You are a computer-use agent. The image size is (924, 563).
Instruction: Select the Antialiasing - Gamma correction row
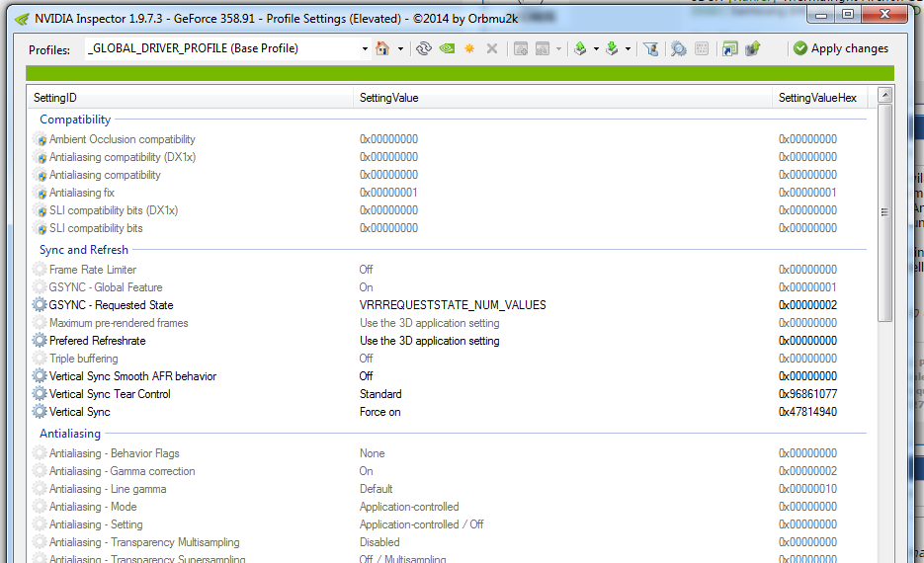[x=448, y=471]
